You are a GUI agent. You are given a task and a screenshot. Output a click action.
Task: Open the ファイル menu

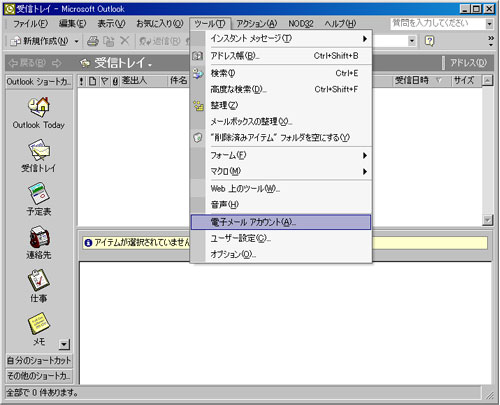pos(30,24)
